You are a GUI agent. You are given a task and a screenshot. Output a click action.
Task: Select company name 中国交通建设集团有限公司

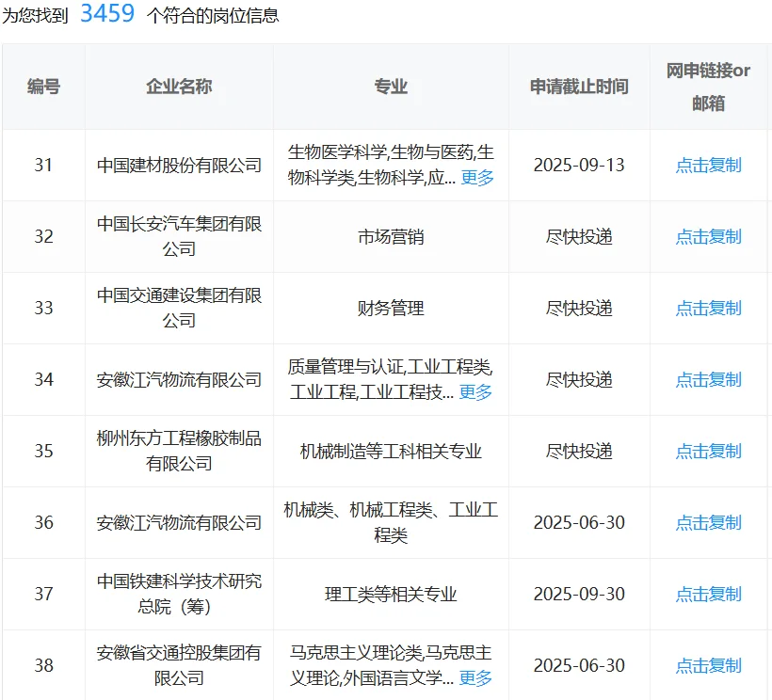pos(179,309)
